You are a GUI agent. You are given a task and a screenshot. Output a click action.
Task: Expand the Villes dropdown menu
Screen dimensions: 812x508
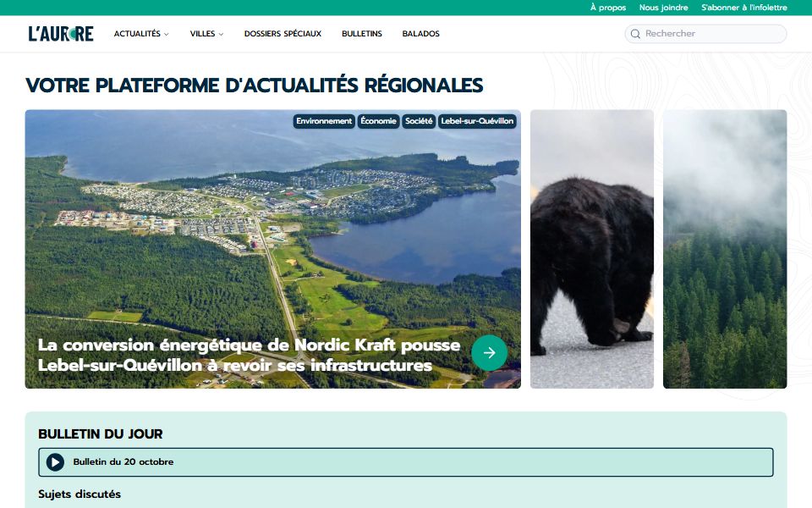206,34
